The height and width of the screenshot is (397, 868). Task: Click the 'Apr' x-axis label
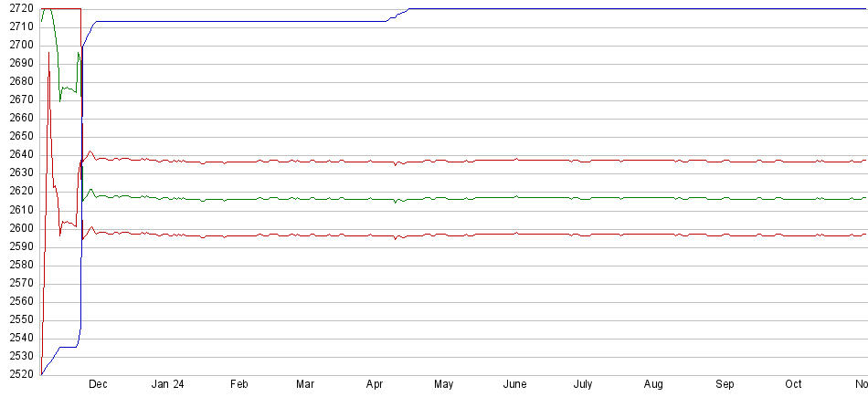pyautogui.click(x=375, y=384)
